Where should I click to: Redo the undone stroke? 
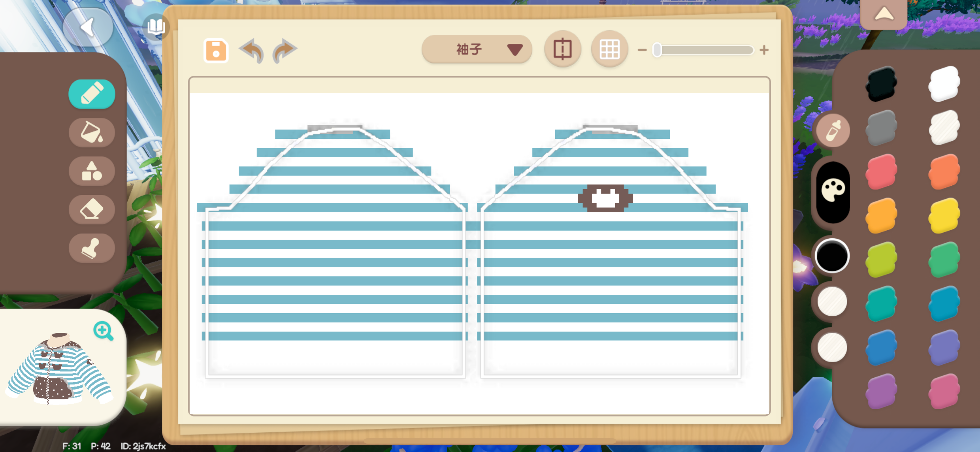tap(284, 50)
